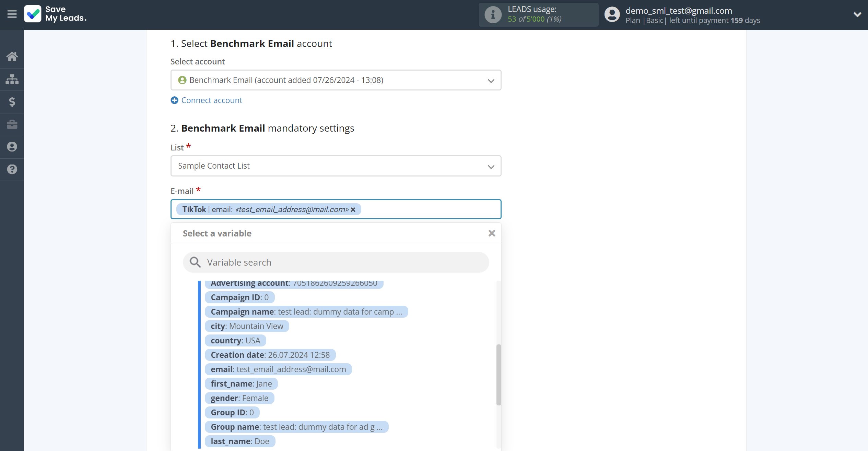Select the Advertising account variable

tap(294, 284)
